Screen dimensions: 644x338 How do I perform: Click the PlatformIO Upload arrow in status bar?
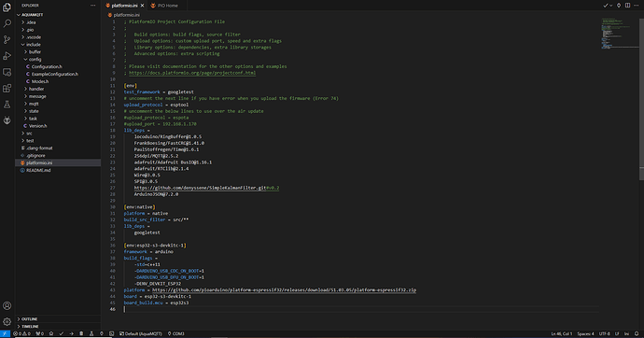(x=71, y=334)
